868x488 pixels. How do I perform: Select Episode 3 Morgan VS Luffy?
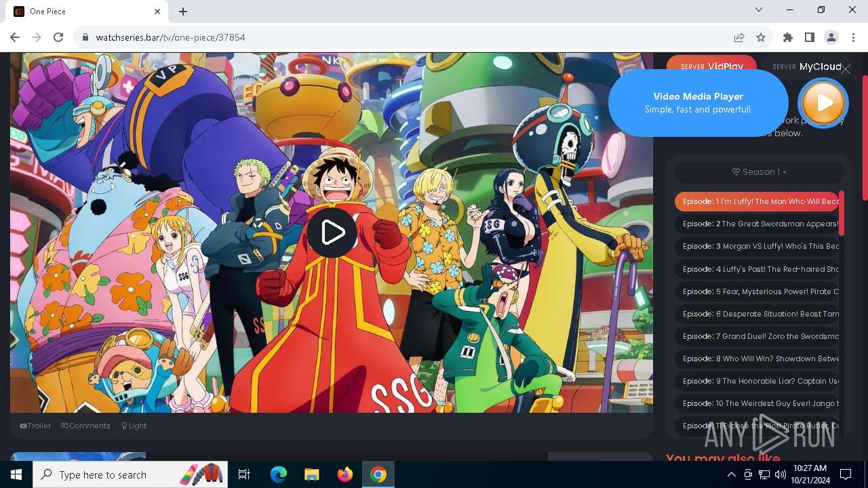pyautogui.click(x=757, y=246)
